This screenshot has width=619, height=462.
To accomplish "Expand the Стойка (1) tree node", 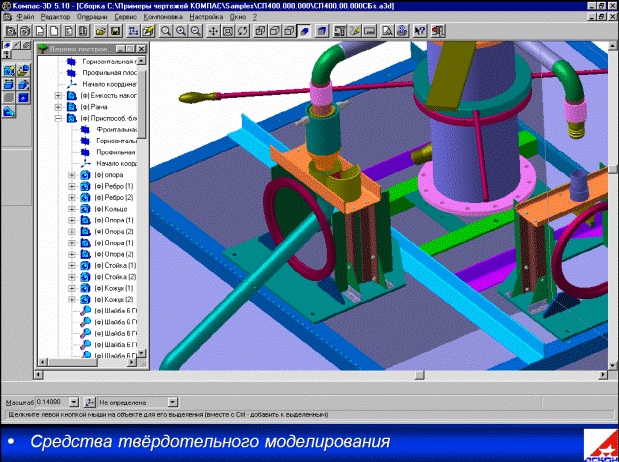I will coord(72,266).
